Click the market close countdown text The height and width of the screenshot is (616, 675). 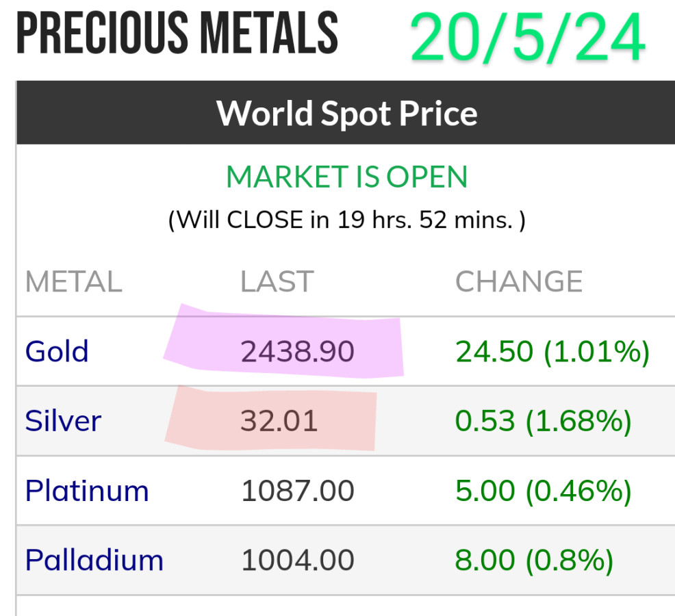click(x=347, y=220)
